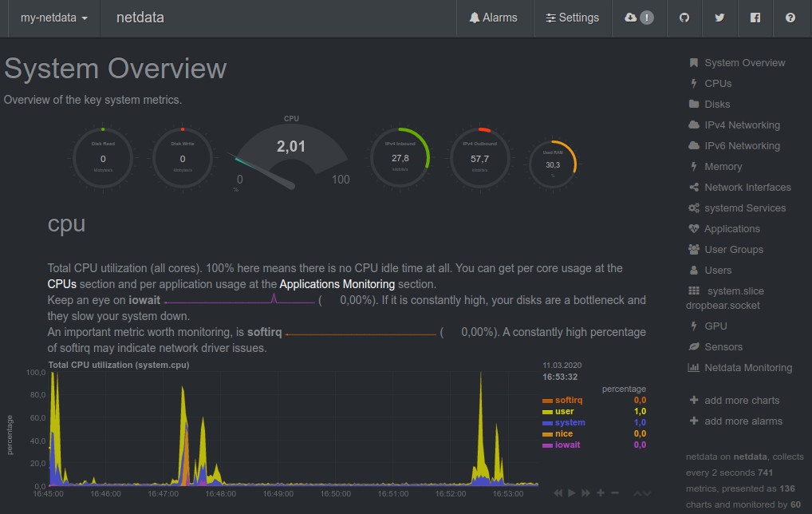This screenshot has height=514, width=812.
Task: Open the Settings dialog
Action: pyautogui.click(x=572, y=18)
